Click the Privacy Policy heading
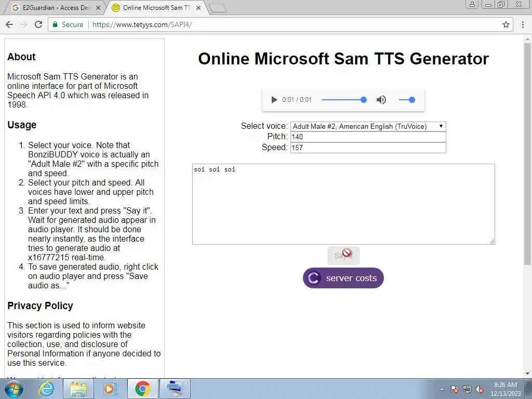 pyautogui.click(x=40, y=305)
